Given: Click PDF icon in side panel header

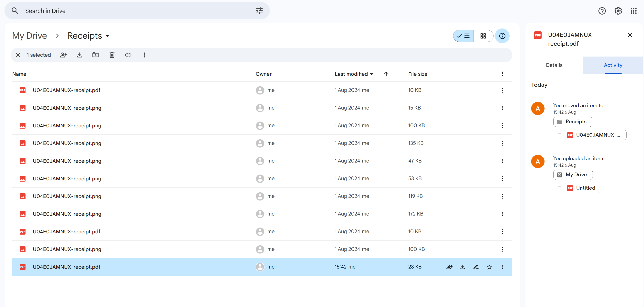Looking at the screenshot, I should [x=537, y=35].
